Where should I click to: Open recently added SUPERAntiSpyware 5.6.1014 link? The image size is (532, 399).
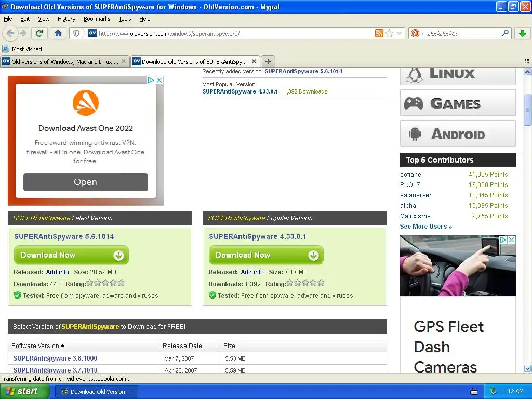(303, 71)
